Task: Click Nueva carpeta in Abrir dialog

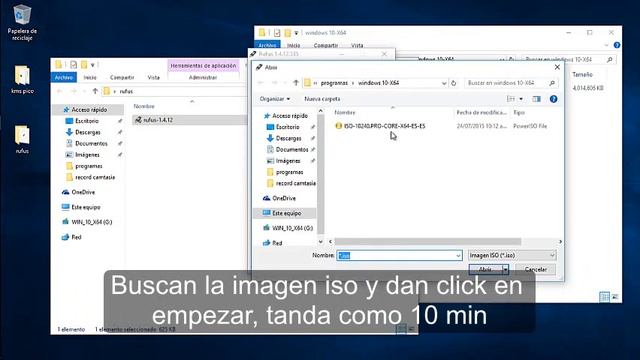Action: click(322, 99)
